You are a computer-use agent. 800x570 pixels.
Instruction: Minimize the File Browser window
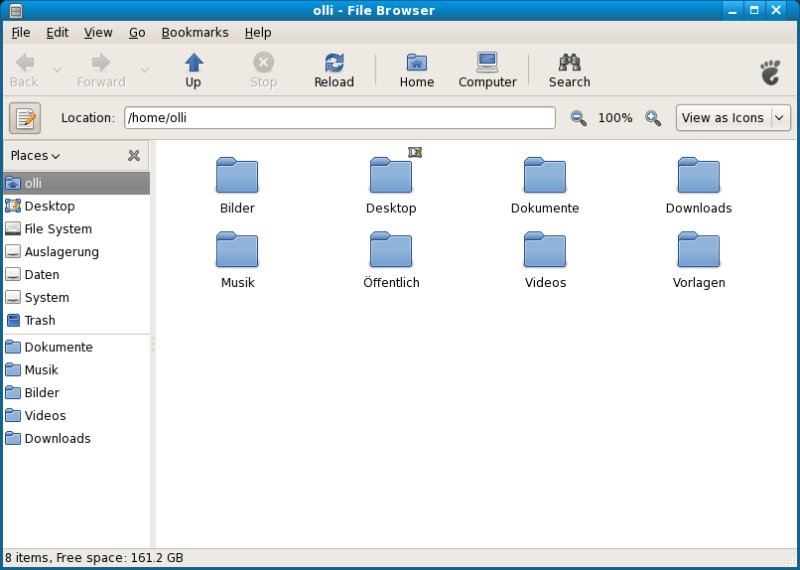tap(733, 10)
